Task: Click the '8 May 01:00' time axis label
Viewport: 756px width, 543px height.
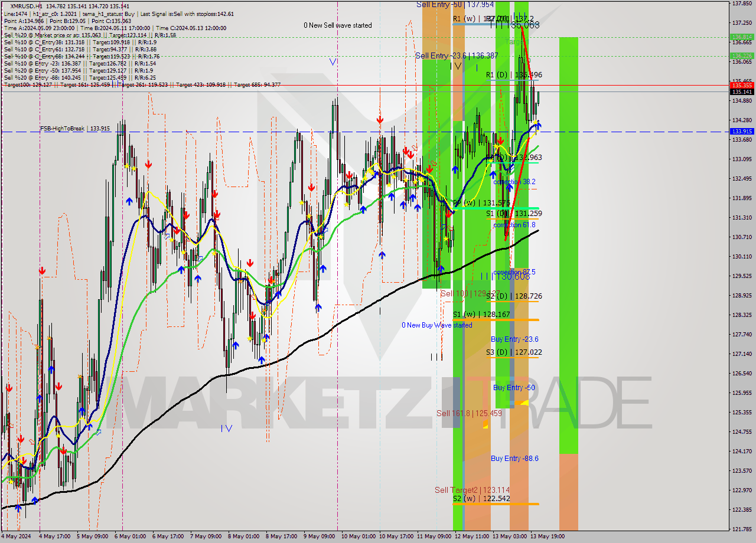Action: (x=244, y=537)
